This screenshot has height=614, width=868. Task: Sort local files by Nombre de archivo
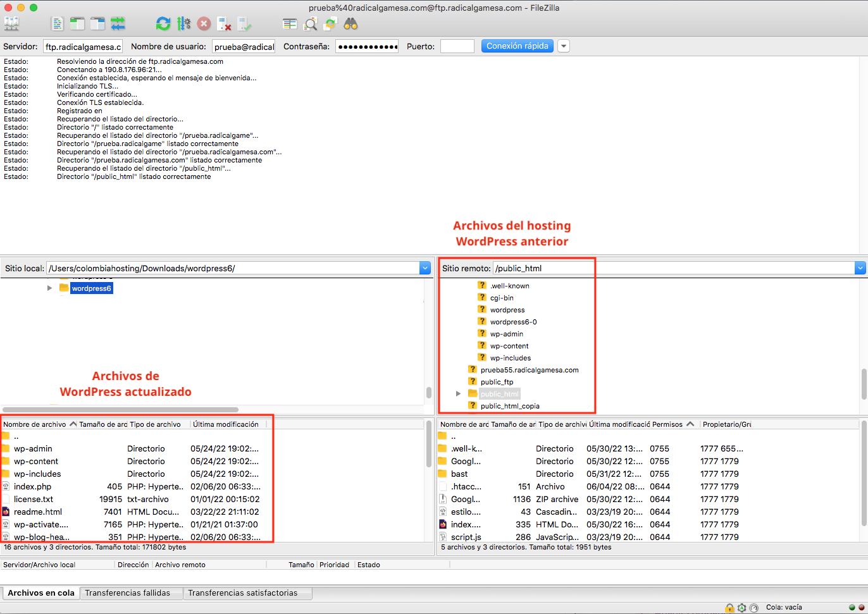click(x=39, y=424)
